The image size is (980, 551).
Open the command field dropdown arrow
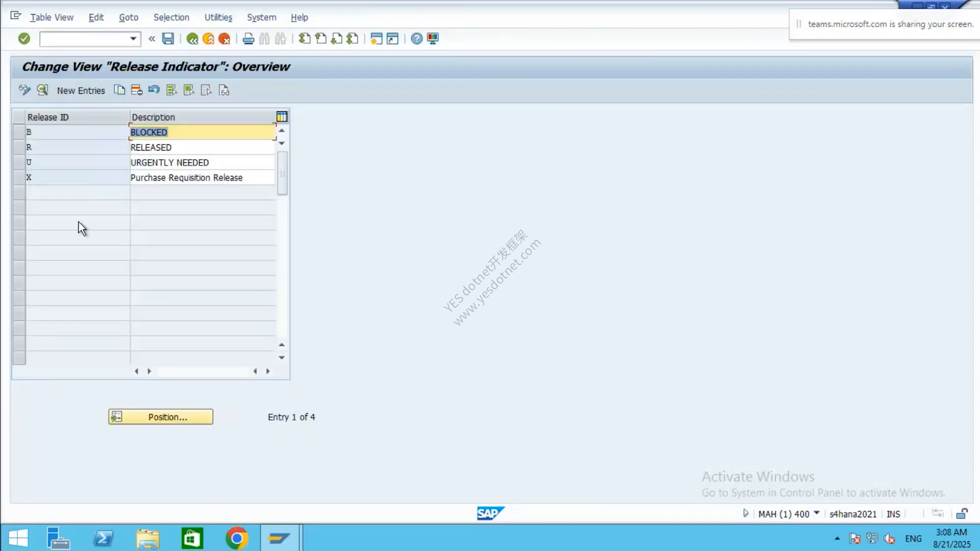133,39
